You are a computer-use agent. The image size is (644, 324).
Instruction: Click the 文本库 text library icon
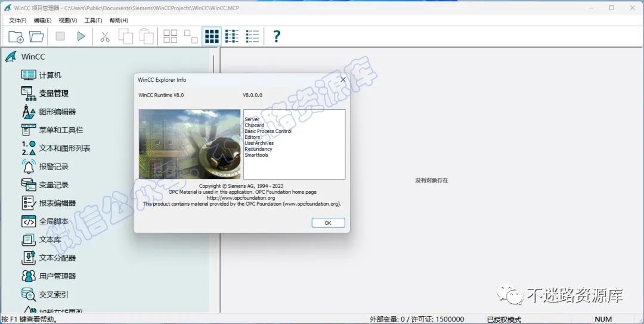(29, 239)
